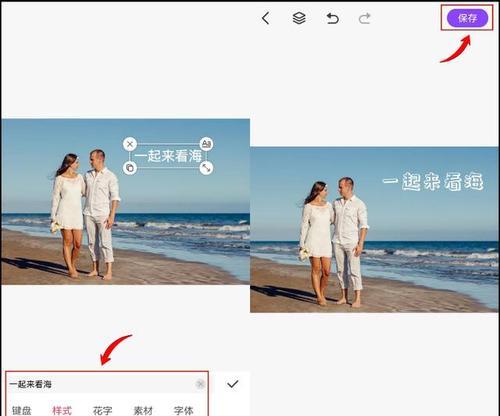Switch to the 字体 font tab
500x416 pixels.
tap(183, 410)
